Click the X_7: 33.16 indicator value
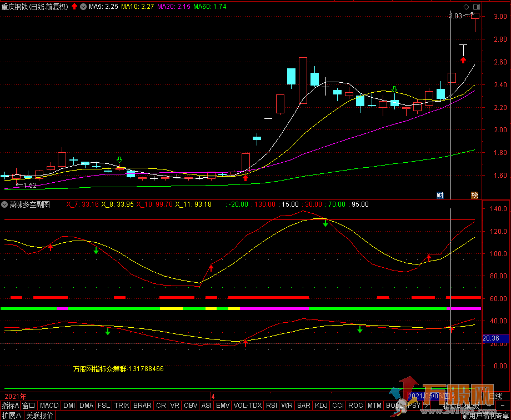The height and width of the screenshot is (420, 511). click(82, 204)
